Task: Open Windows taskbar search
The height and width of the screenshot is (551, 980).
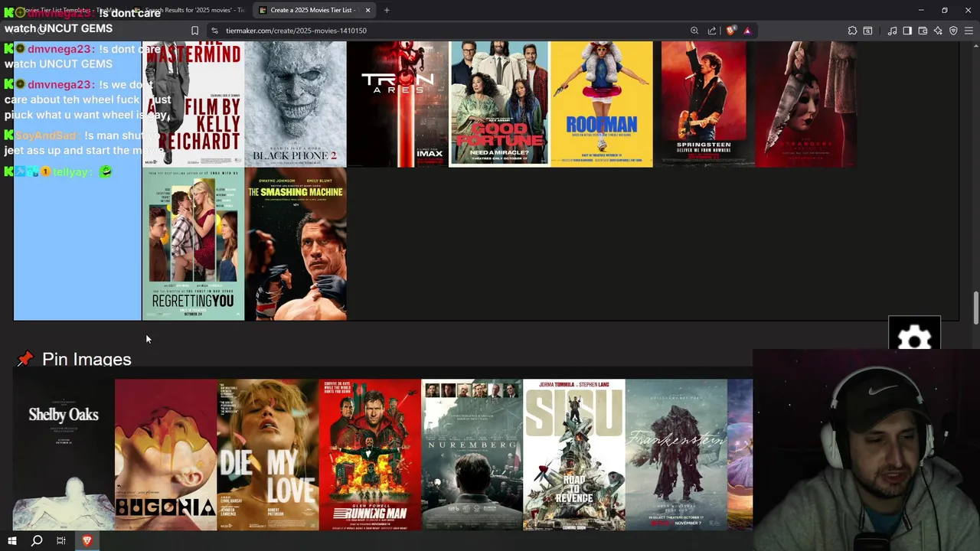Action: pos(37,540)
